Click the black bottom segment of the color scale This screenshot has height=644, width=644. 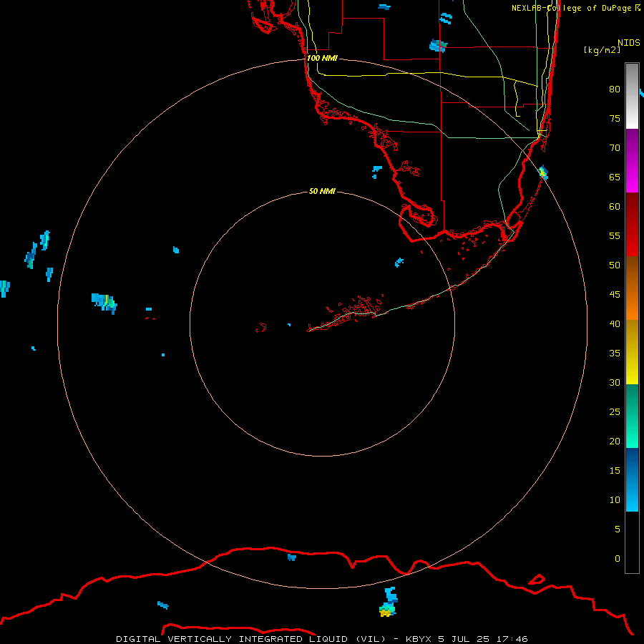(632, 542)
